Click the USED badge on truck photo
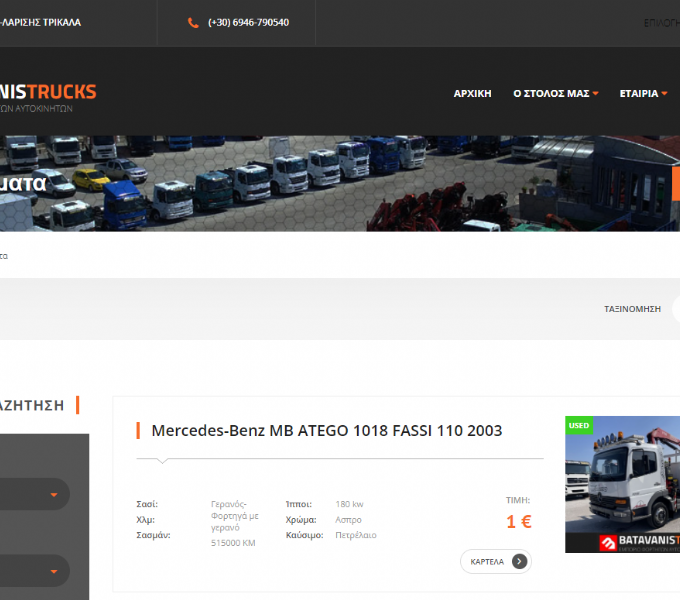 click(x=579, y=425)
